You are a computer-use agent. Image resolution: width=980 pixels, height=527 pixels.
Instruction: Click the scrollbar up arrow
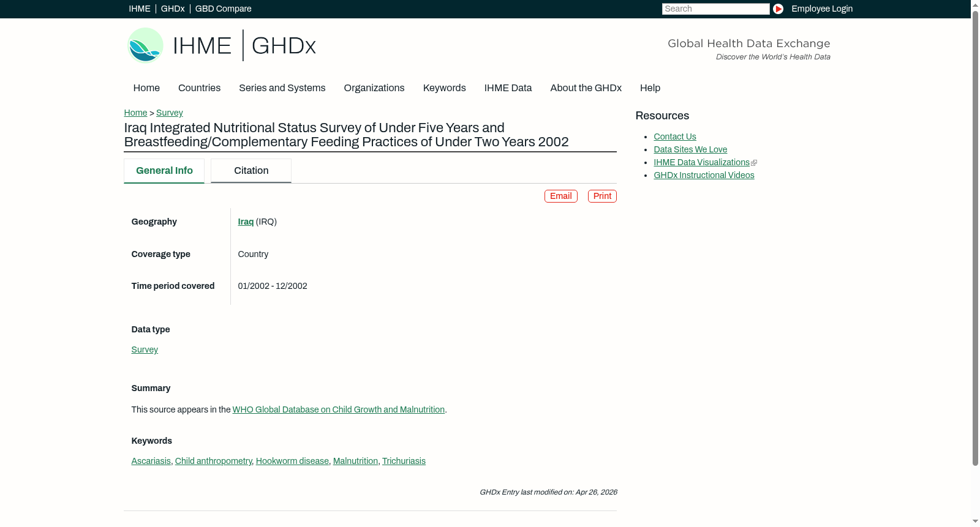pos(975,4)
